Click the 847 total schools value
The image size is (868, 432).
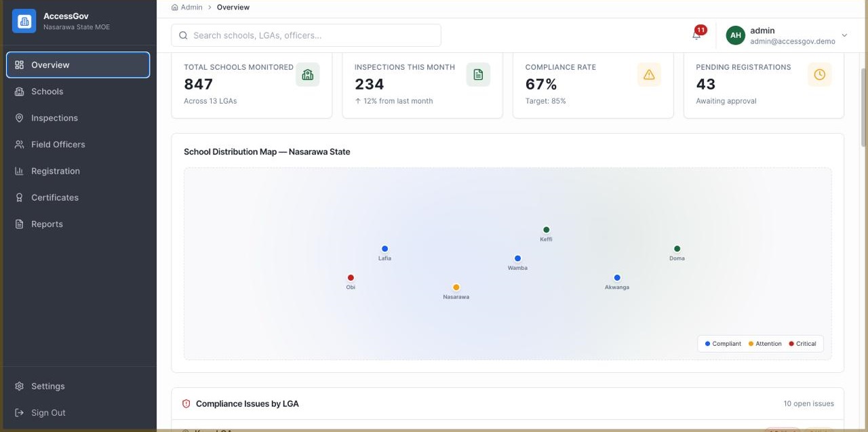199,84
